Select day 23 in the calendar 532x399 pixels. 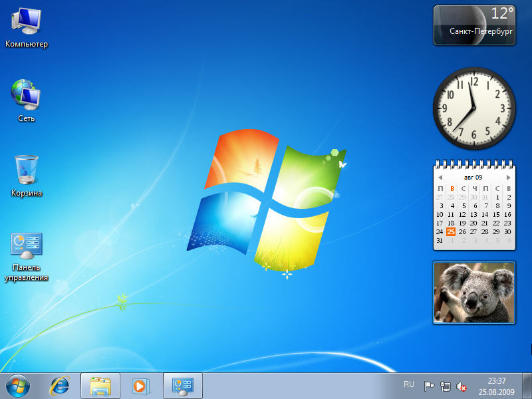click(507, 223)
